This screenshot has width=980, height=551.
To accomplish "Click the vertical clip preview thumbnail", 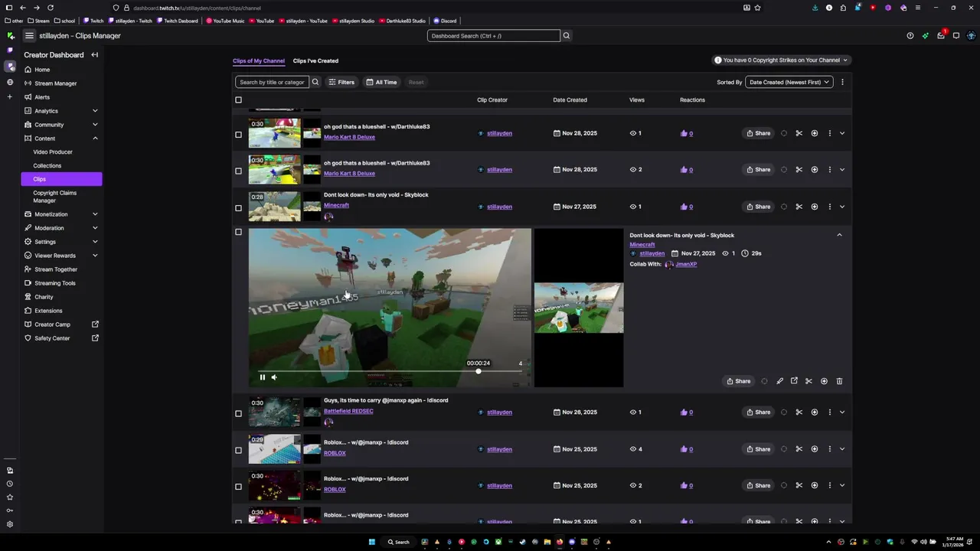I will point(579,308).
